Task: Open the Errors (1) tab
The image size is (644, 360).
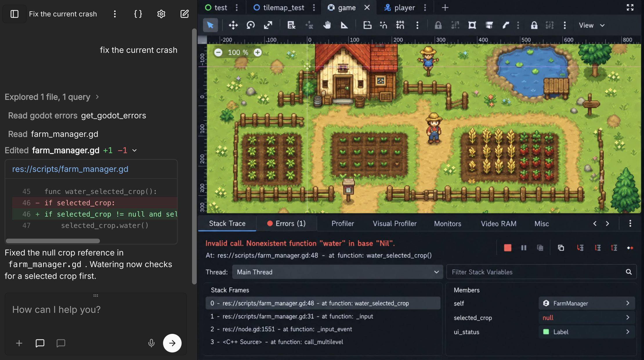Action: [x=286, y=223]
